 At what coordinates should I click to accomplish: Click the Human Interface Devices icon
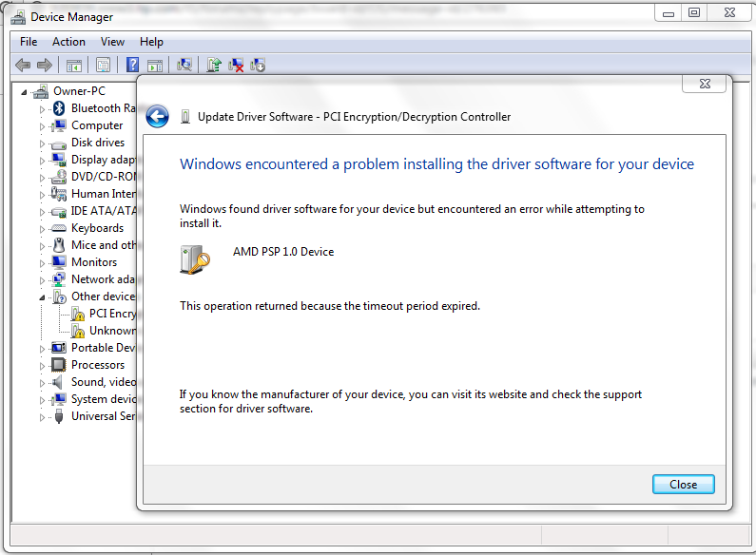pos(59,194)
